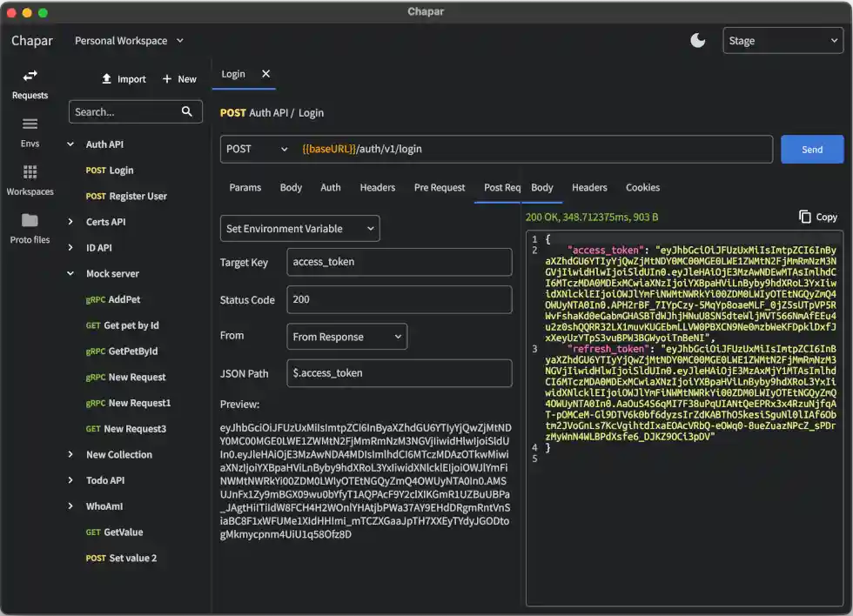Open the Envs sidebar section
The height and width of the screenshot is (616, 853).
click(x=30, y=131)
